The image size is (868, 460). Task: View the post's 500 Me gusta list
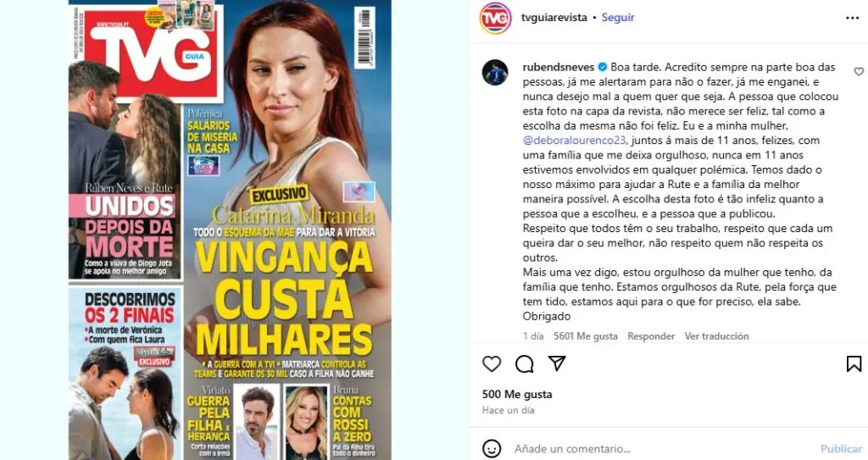(x=516, y=394)
